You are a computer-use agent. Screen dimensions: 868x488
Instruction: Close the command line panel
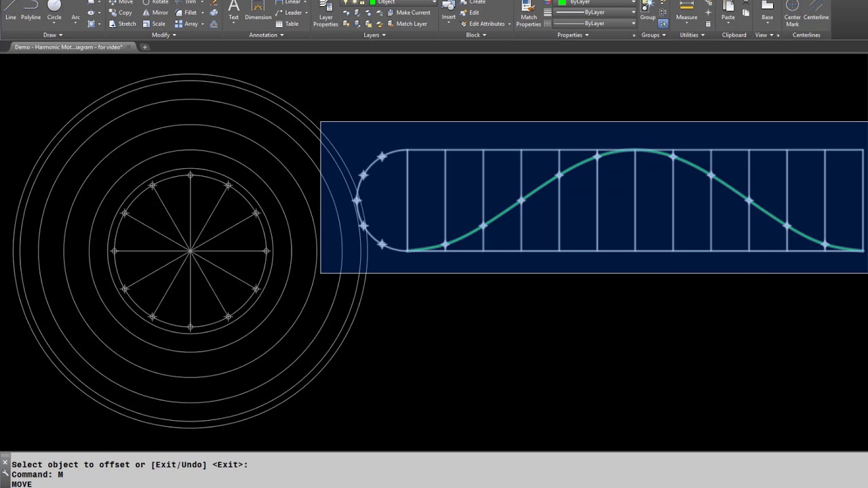5,463
